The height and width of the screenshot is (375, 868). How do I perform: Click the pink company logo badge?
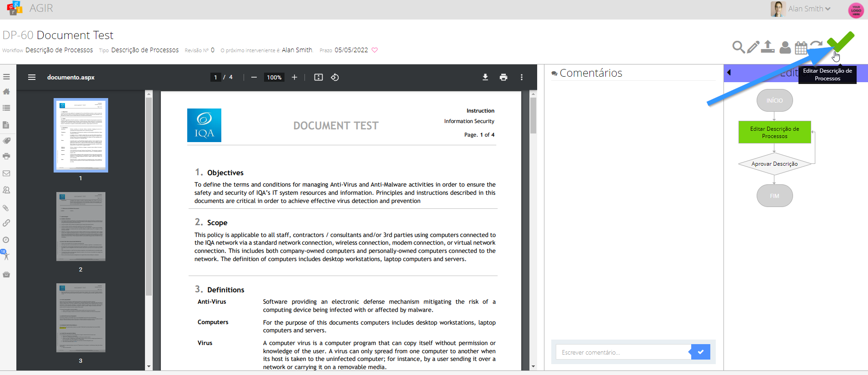point(856,10)
